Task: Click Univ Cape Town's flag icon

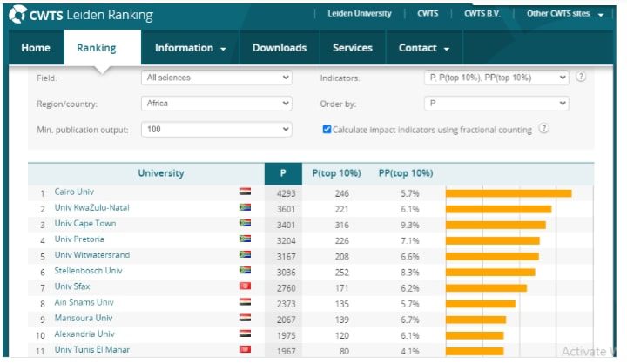Action: 246,223
